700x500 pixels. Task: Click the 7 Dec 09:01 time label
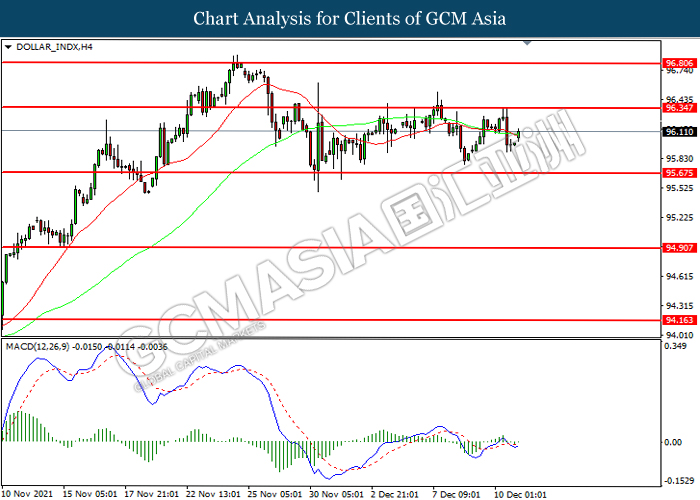coord(456,494)
